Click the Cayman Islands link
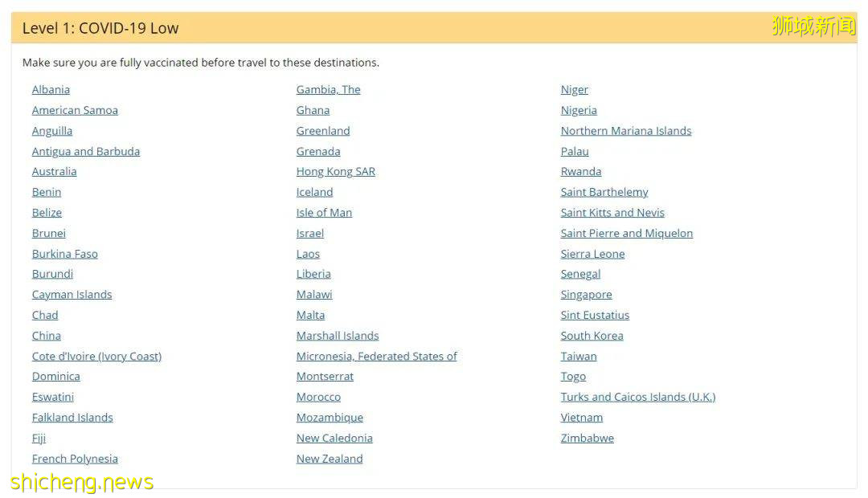 click(72, 294)
